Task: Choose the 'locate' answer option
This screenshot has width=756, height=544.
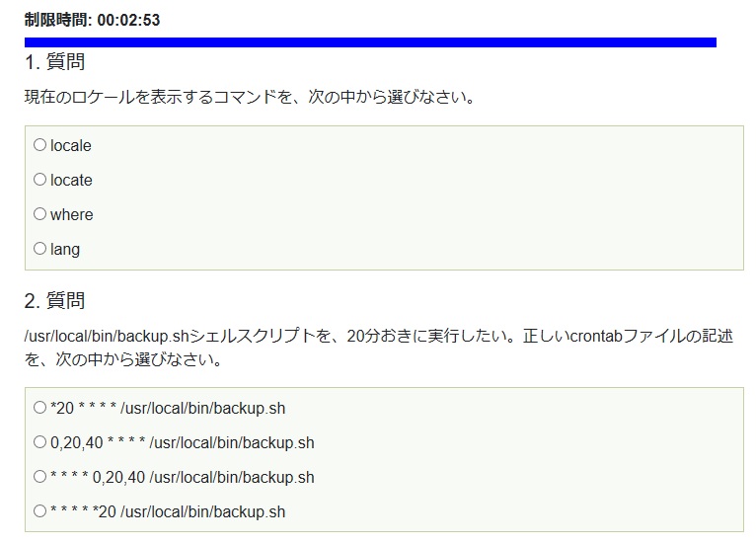Action: 40,180
